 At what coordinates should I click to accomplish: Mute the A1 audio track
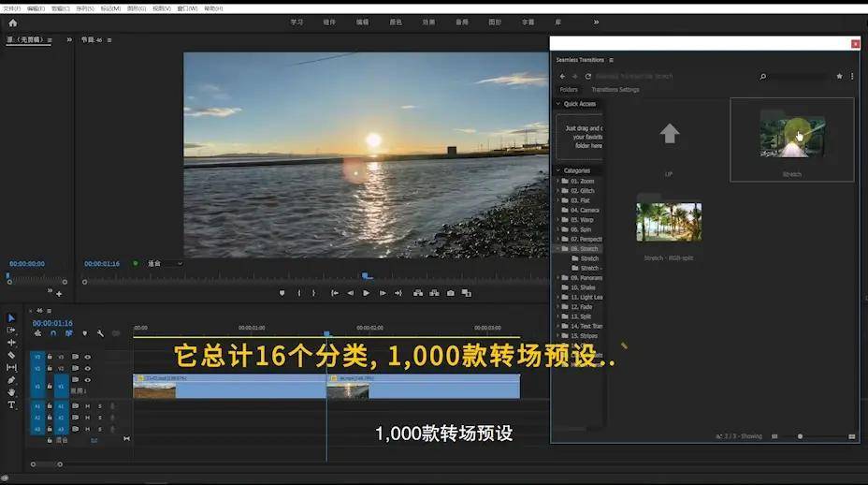point(88,406)
